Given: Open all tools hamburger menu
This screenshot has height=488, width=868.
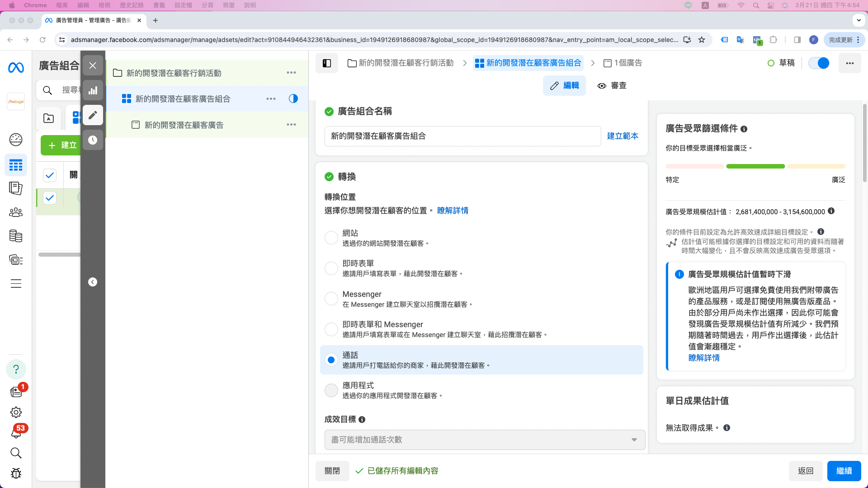Looking at the screenshot, I should [16, 284].
